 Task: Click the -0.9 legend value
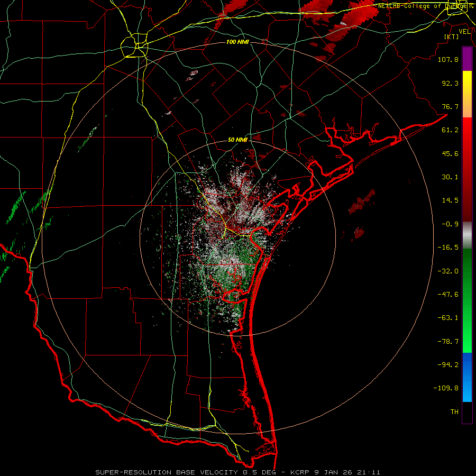point(450,224)
